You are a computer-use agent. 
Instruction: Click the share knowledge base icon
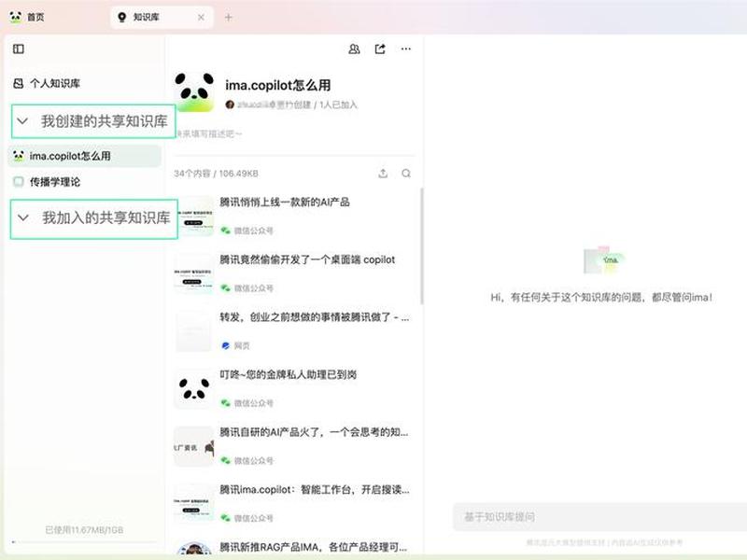[380, 49]
